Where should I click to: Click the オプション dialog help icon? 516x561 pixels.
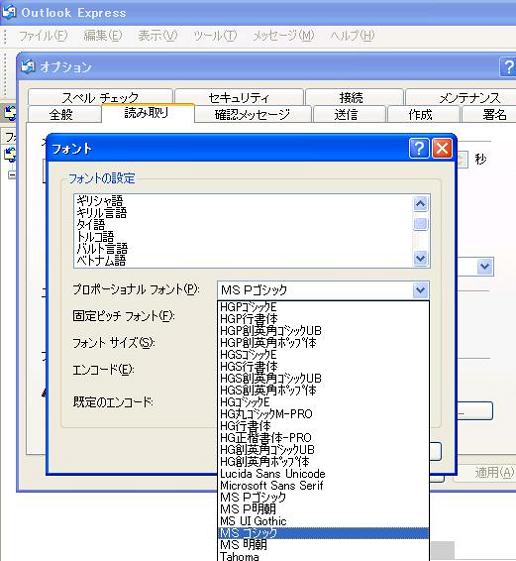[x=508, y=66]
